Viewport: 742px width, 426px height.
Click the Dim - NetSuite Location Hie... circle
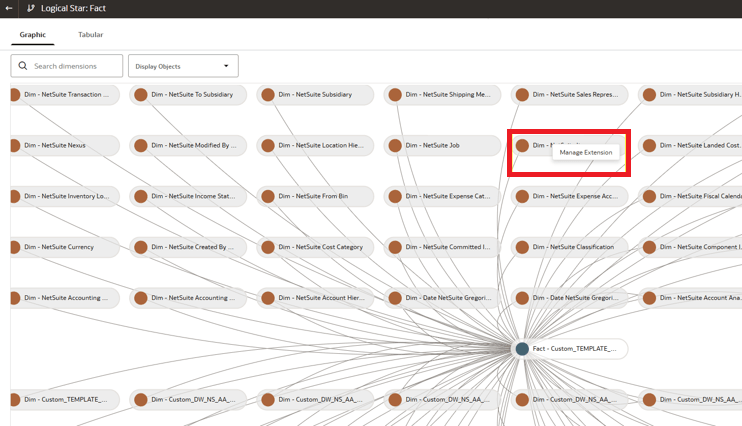(268, 145)
